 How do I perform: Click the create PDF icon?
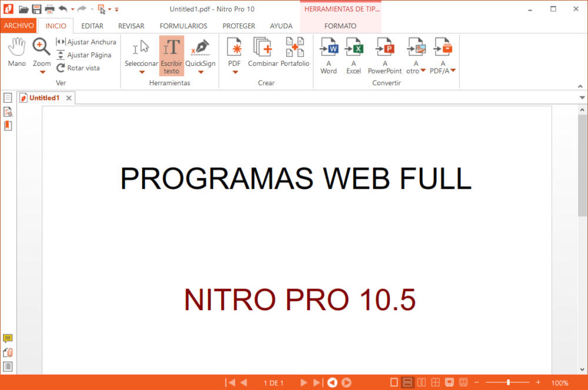pyautogui.click(x=235, y=48)
